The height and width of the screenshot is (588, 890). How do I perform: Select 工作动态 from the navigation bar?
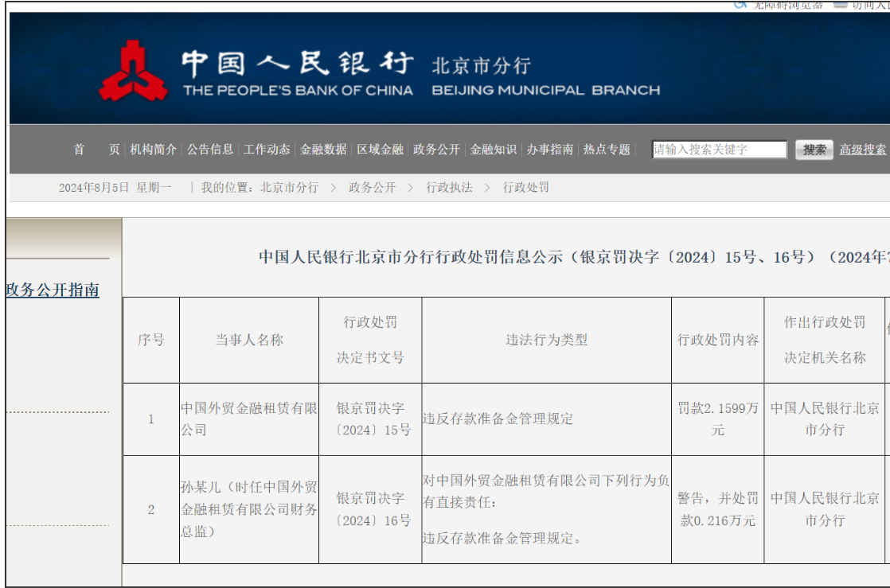click(267, 150)
